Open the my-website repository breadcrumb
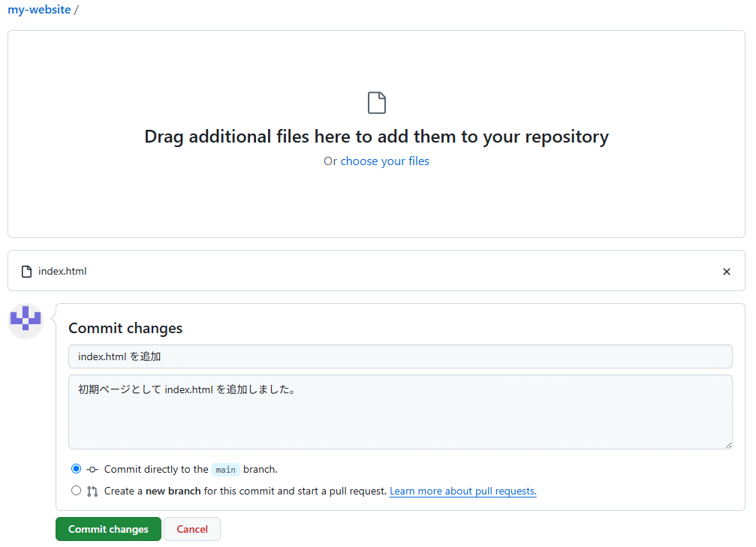The height and width of the screenshot is (547, 756). click(x=39, y=9)
